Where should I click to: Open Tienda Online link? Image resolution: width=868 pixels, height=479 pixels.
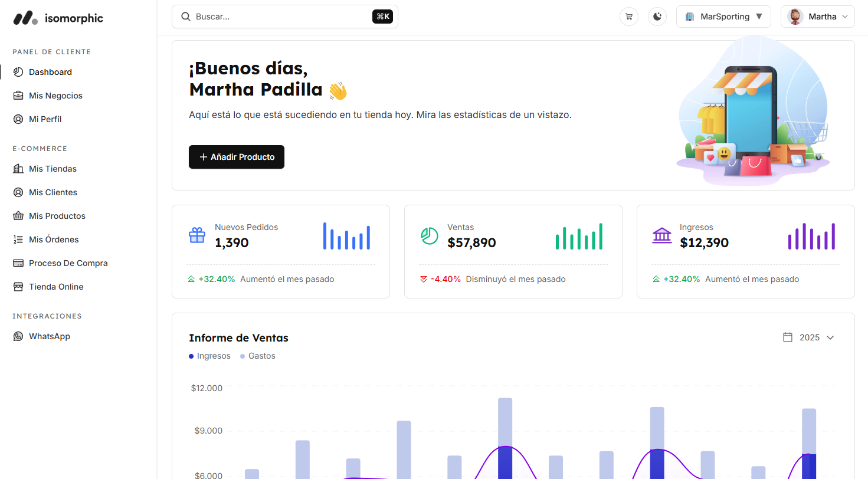coord(56,287)
